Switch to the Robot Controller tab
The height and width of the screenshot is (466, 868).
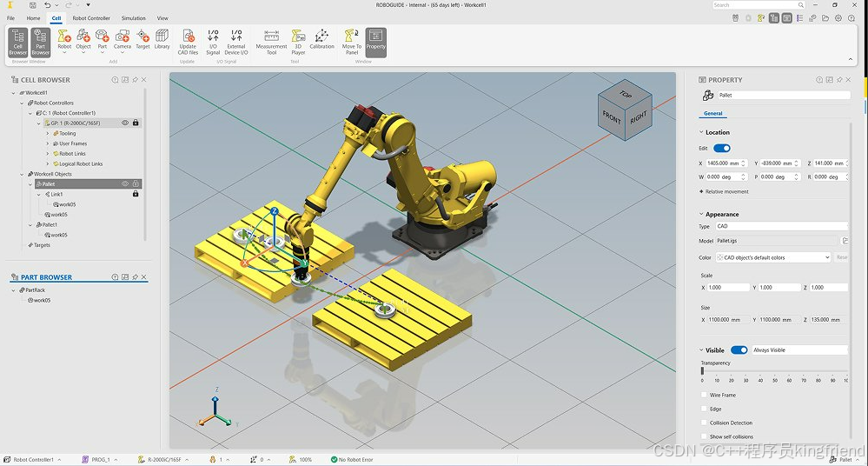[91, 18]
